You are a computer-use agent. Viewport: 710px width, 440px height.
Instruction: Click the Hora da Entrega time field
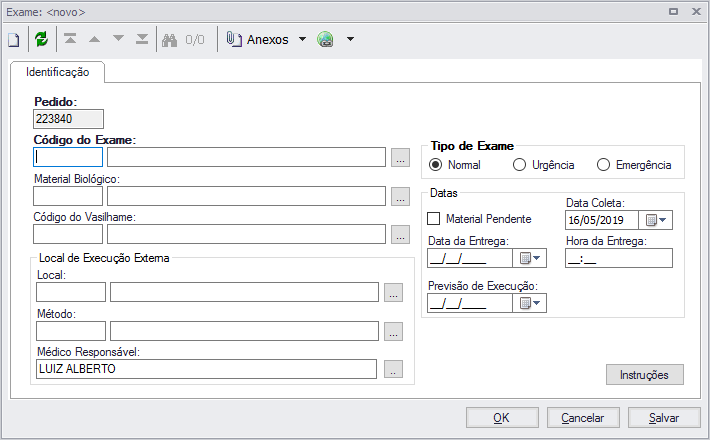pyautogui.click(x=618, y=258)
